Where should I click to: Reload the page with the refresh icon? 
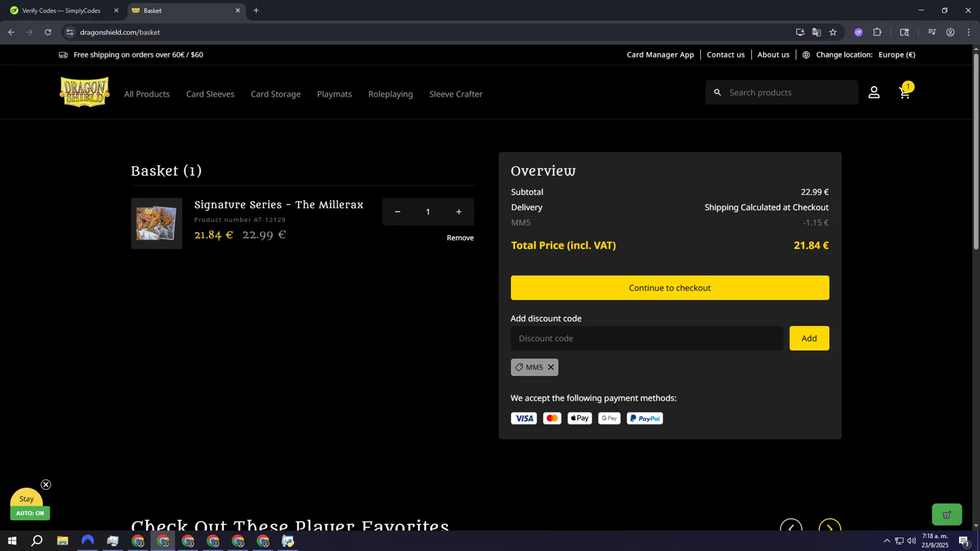click(x=48, y=32)
